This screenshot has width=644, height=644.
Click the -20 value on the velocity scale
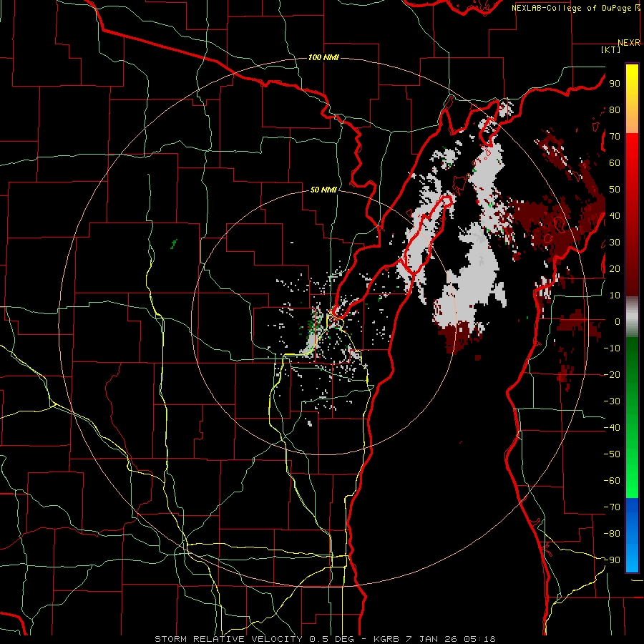(612, 374)
